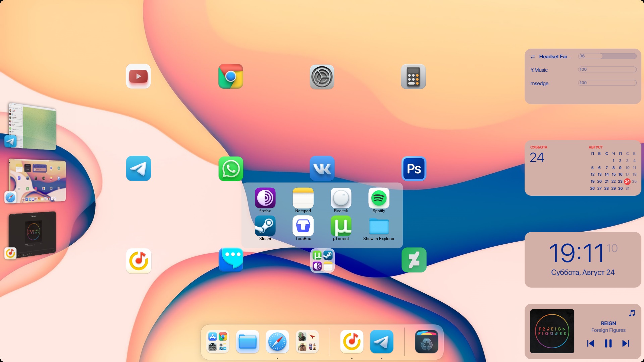Adjust the Headset Ear volume slider
The width and height of the screenshot is (644, 362).
click(x=607, y=56)
